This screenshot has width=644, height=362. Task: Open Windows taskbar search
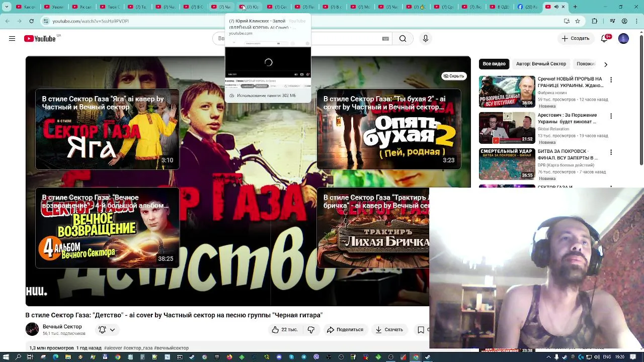(x=18, y=357)
